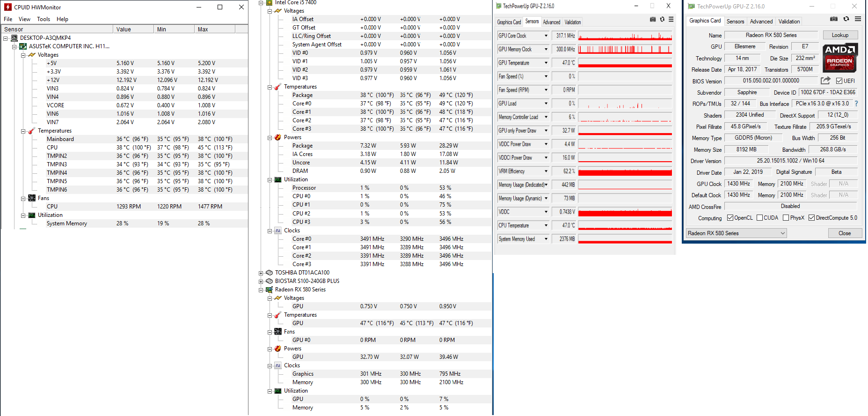Click the Intel Core i5 7400 processor icon

pyautogui.click(x=269, y=2)
